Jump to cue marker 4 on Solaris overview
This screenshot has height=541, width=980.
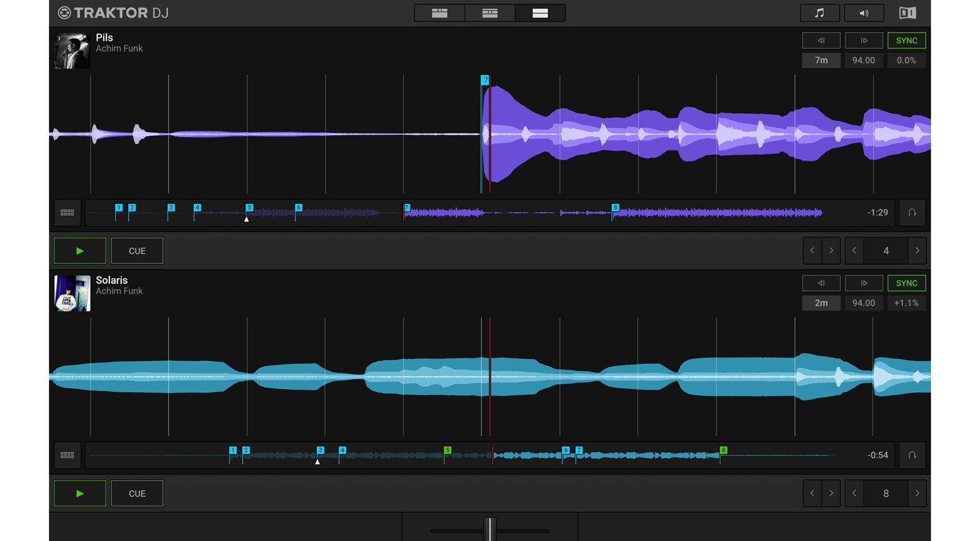[342, 450]
